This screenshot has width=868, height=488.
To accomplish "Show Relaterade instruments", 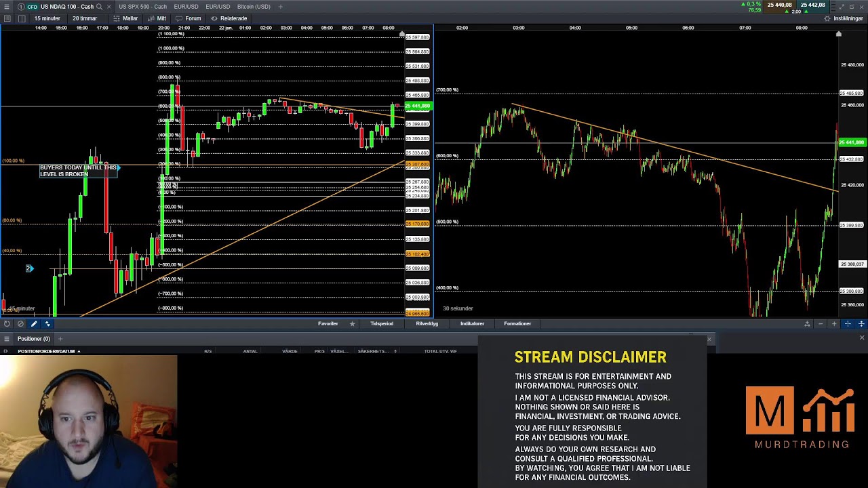I will pyautogui.click(x=229, y=18).
